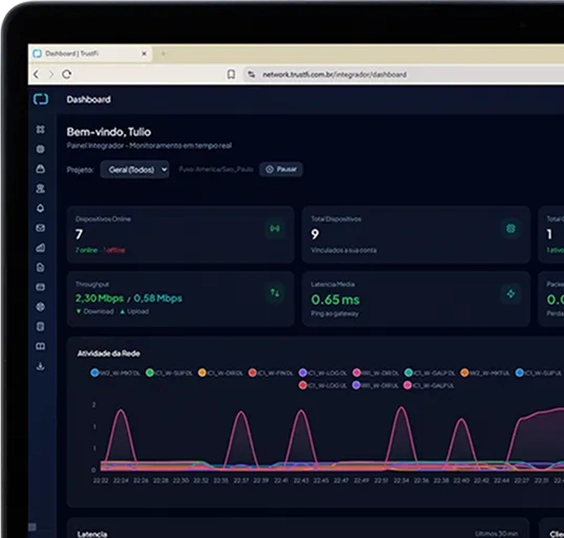Toggle the orange SW2_W-MKT UL legend series

click(x=485, y=373)
